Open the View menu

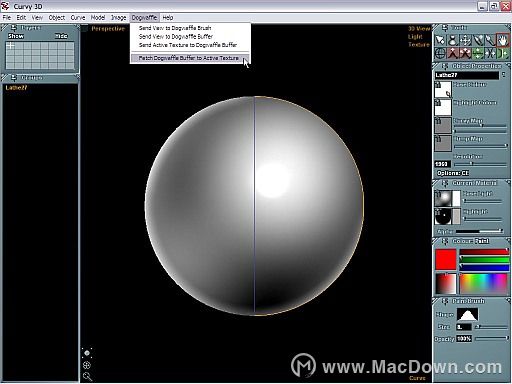pyautogui.click(x=37, y=18)
